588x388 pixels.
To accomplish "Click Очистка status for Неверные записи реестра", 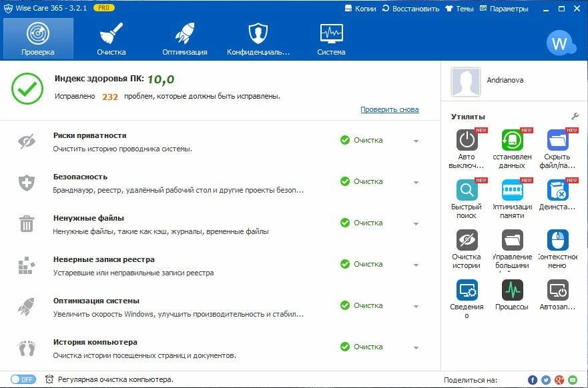I will click(x=362, y=264).
